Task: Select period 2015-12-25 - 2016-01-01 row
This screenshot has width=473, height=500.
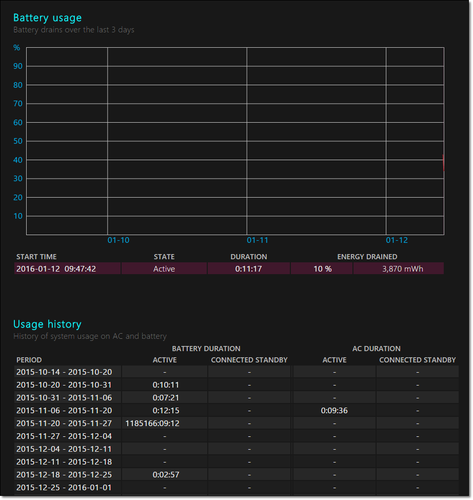Action: point(236,488)
